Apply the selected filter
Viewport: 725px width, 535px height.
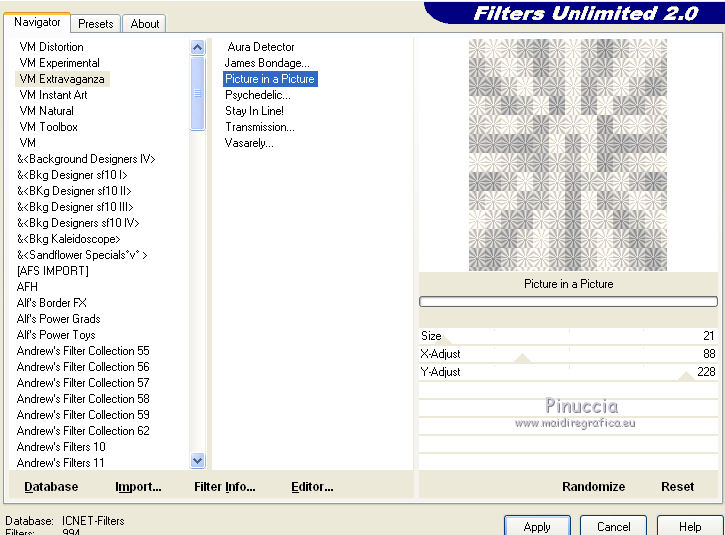pyautogui.click(x=537, y=526)
